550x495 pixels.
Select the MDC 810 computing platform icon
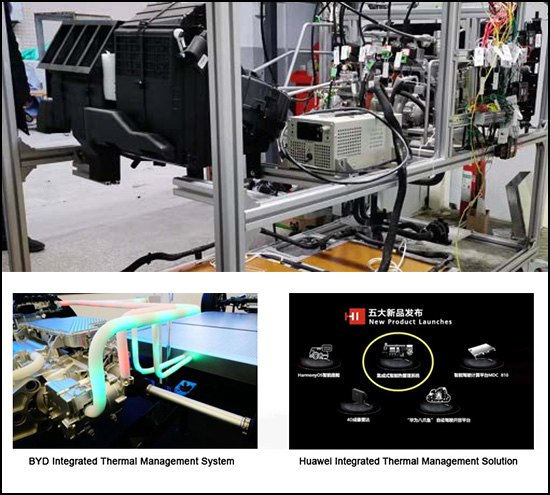click(482, 352)
